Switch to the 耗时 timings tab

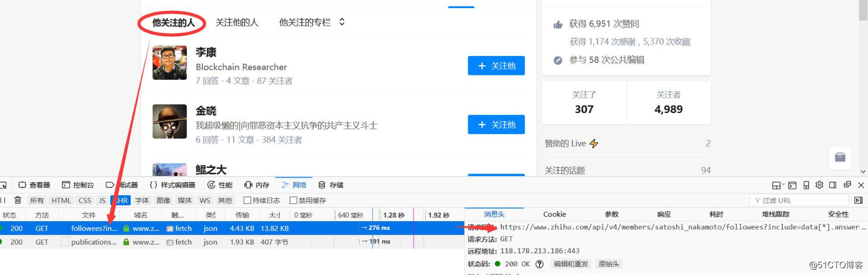tap(716, 214)
